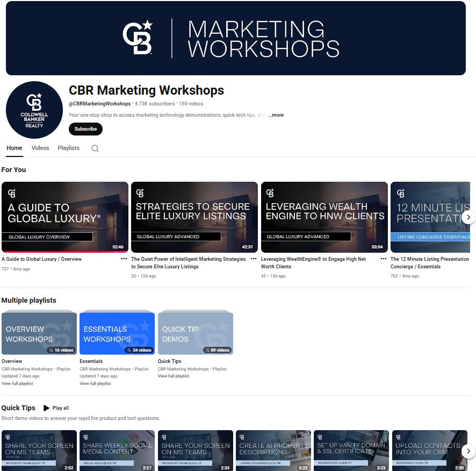Click the 89 videos badge on Quick Tip Demos
The image size is (476, 471).
(x=217, y=350)
